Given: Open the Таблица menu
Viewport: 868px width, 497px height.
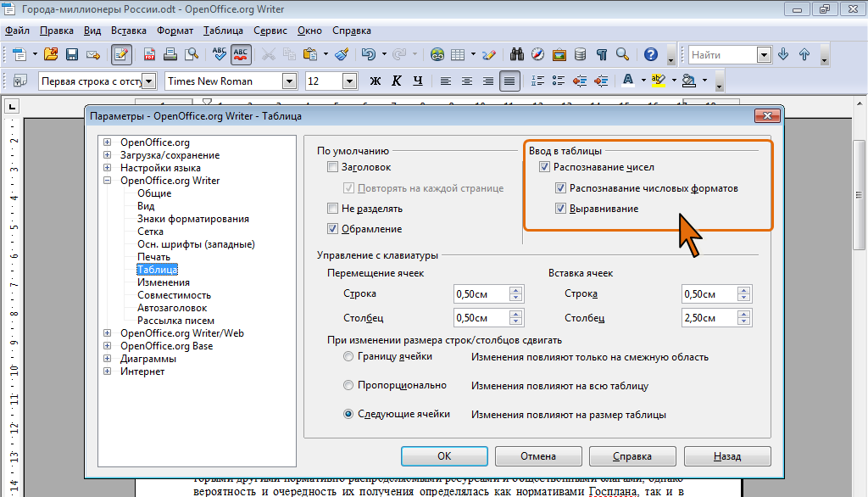Looking at the screenshot, I should click(x=223, y=31).
